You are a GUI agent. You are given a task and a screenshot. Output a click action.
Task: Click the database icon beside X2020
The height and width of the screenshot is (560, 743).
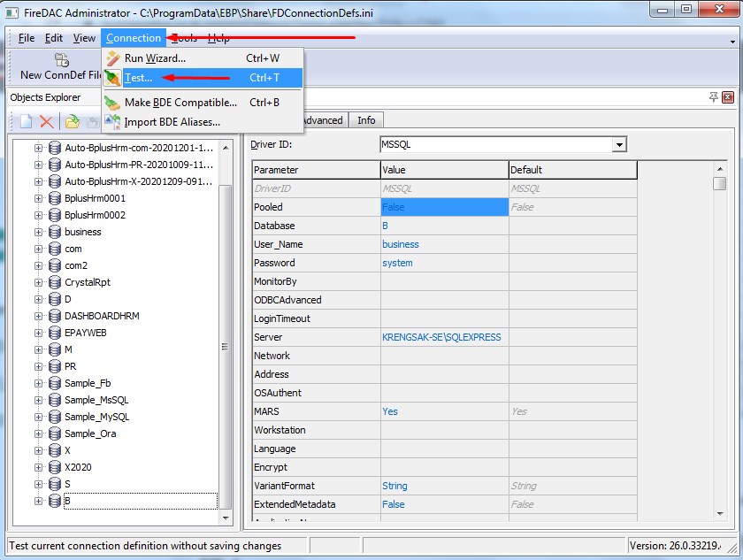click(x=55, y=467)
